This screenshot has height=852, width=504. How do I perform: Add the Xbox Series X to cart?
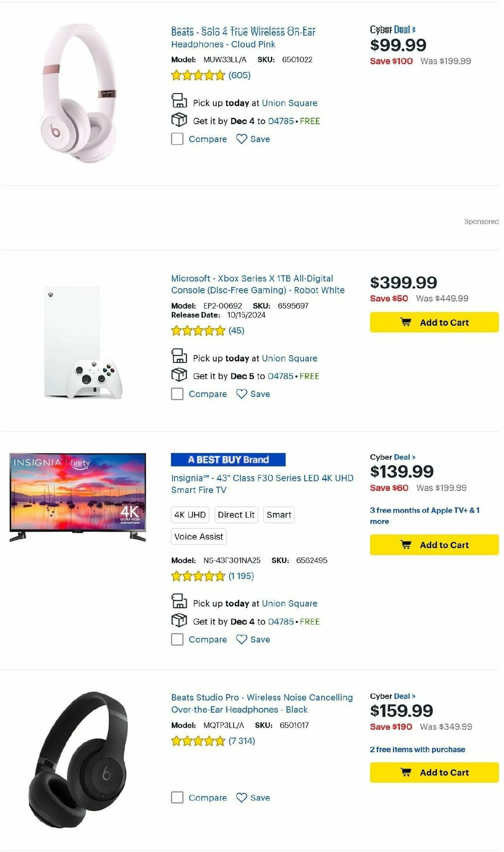pyautogui.click(x=433, y=322)
